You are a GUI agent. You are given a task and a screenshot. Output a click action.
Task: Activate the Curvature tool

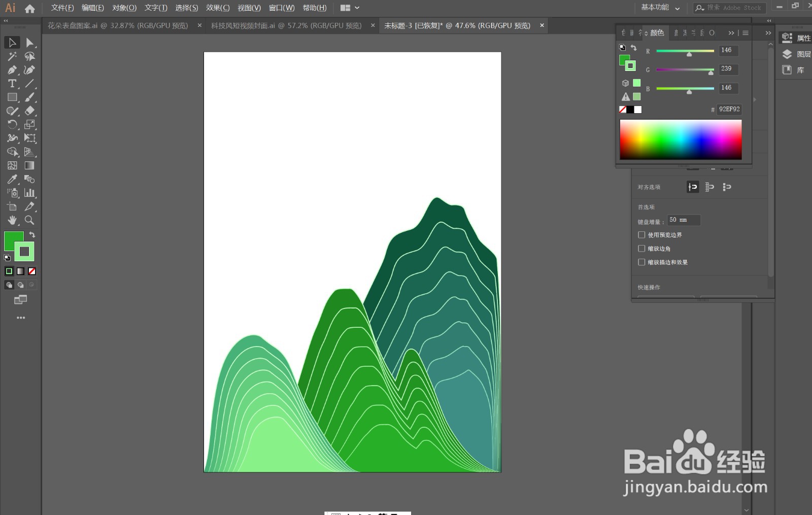pyautogui.click(x=30, y=70)
